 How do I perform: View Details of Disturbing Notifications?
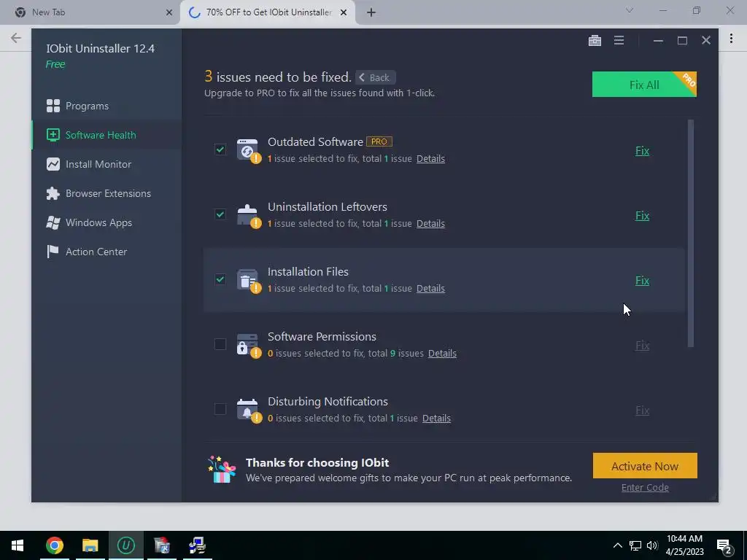click(x=436, y=418)
